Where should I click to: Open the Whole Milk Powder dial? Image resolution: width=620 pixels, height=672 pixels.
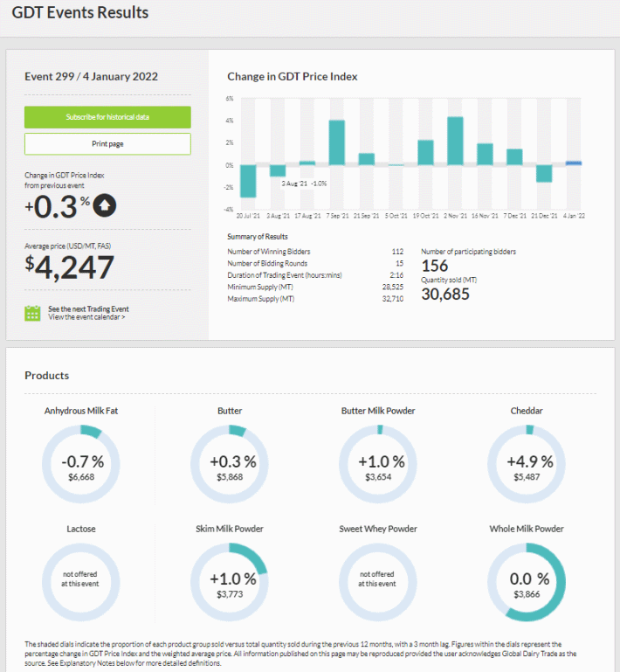(x=527, y=582)
